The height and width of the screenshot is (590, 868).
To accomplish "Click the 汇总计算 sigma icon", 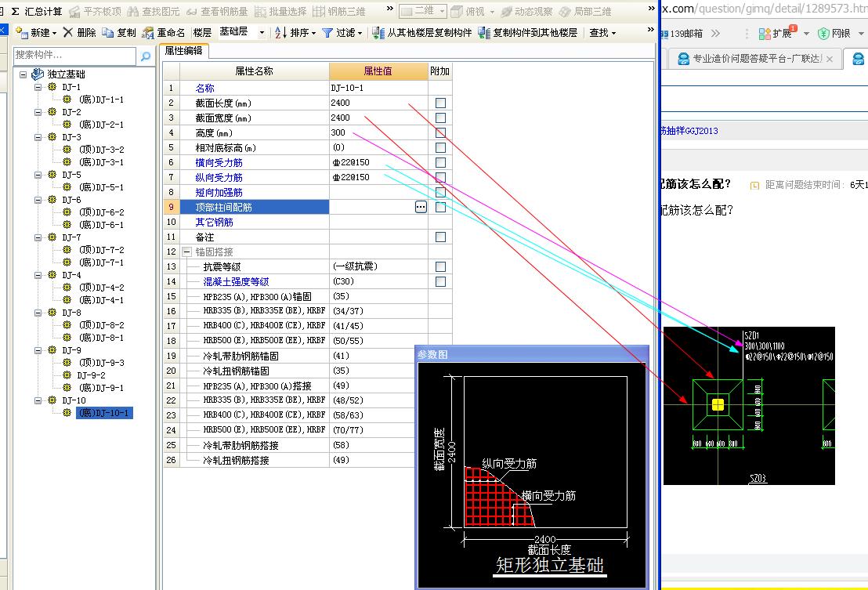I will pos(16,11).
